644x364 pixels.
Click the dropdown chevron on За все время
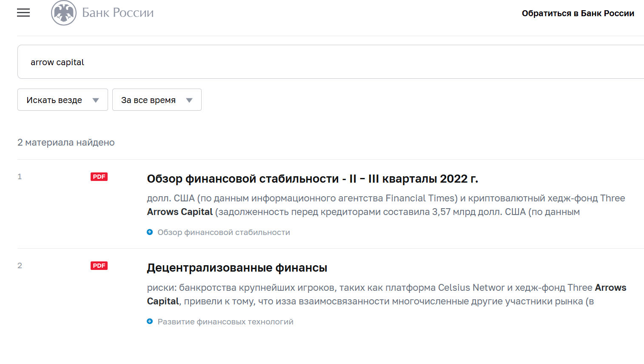[188, 99]
